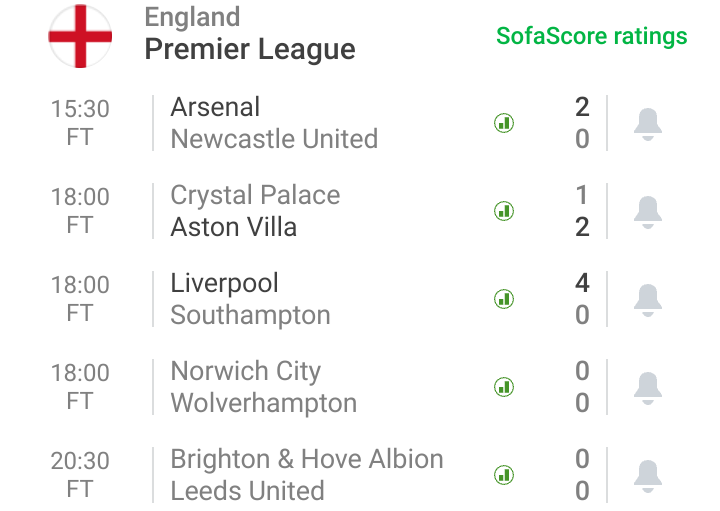Toggle notification bell for Liverpool match

tap(648, 300)
